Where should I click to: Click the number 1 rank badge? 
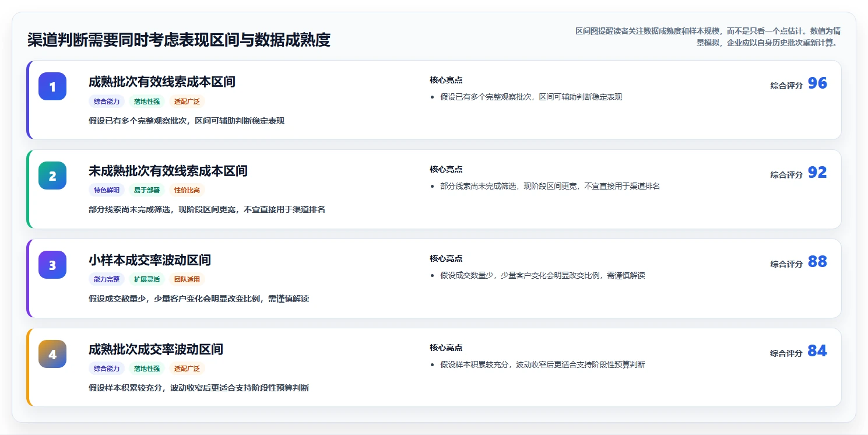pyautogui.click(x=52, y=86)
